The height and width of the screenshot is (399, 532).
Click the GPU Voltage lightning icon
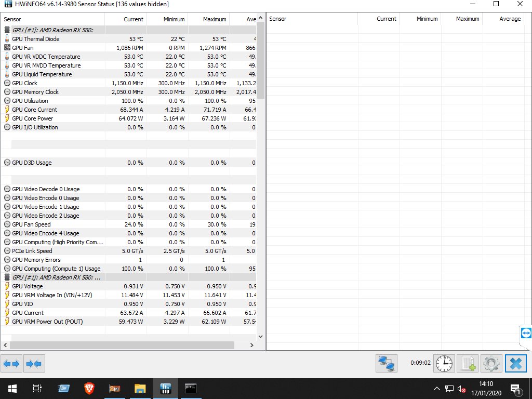click(7, 286)
